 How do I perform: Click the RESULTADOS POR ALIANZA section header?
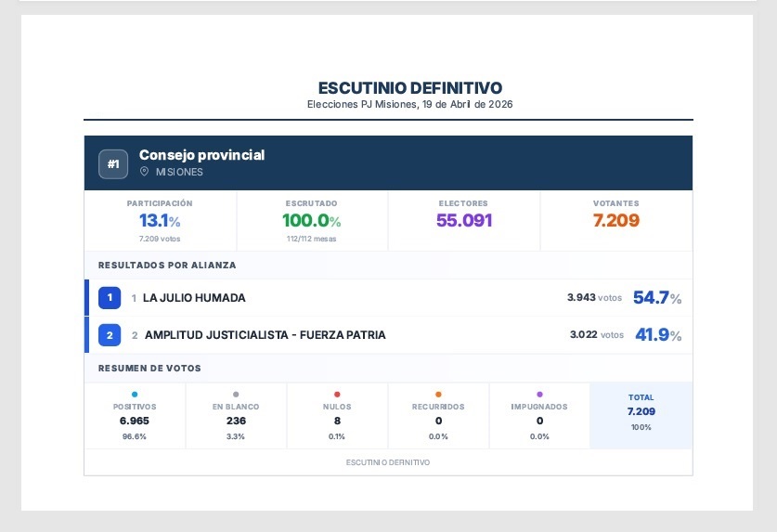(x=167, y=265)
